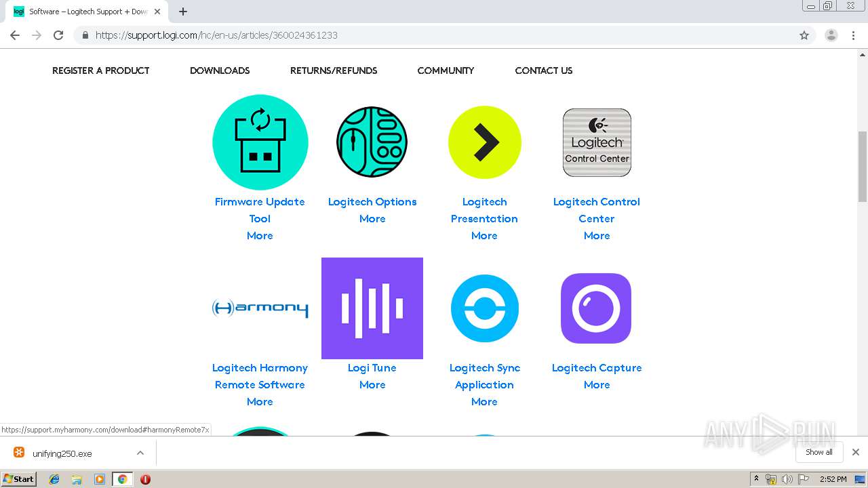Switch to Chrome taskbar button
The width and height of the screenshot is (868, 488).
tap(122, 479)
